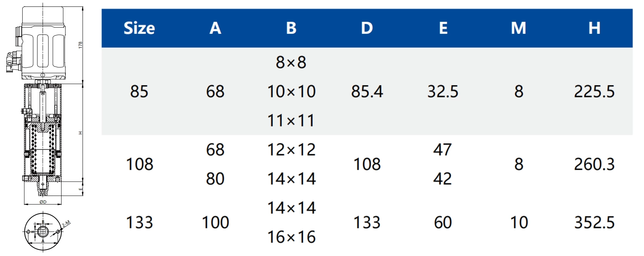This screenshot has width=644, height=256.
Task: Select the E column header
Action: click(x=443, y=28)
